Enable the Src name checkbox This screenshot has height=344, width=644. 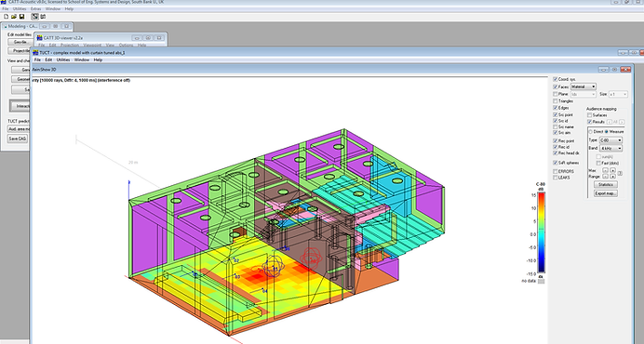click(556, 126)
